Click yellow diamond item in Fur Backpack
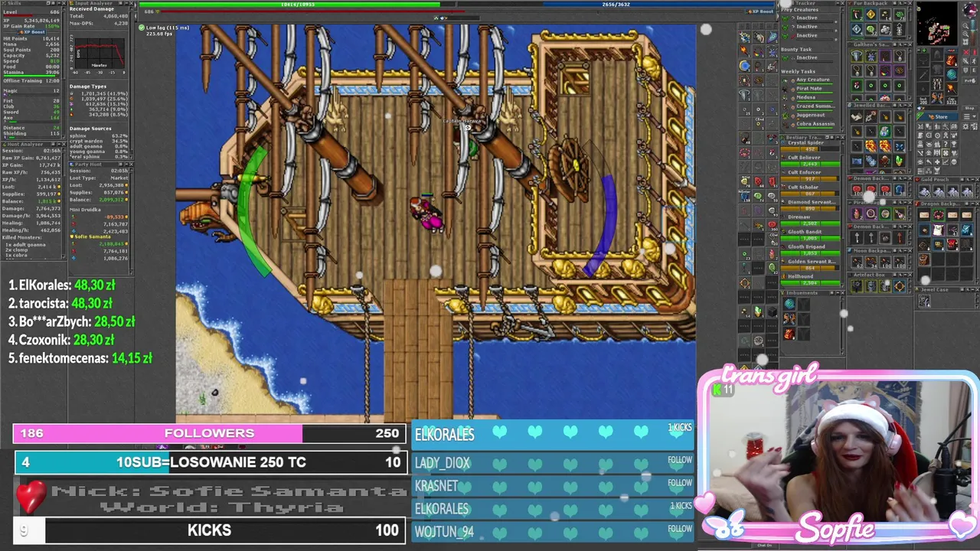The width and height of the screenshot is (980, 551). click(x=871, y=15)
